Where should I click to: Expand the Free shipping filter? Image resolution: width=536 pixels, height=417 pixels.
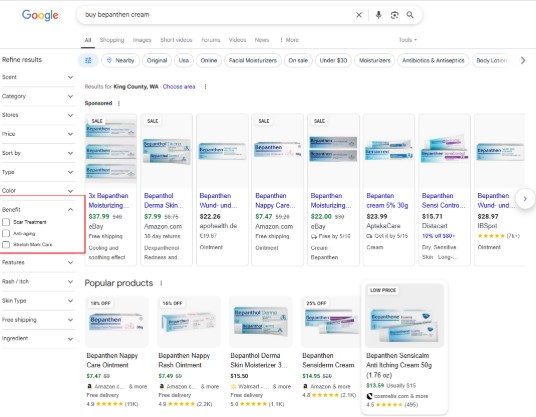coord(38,320)
